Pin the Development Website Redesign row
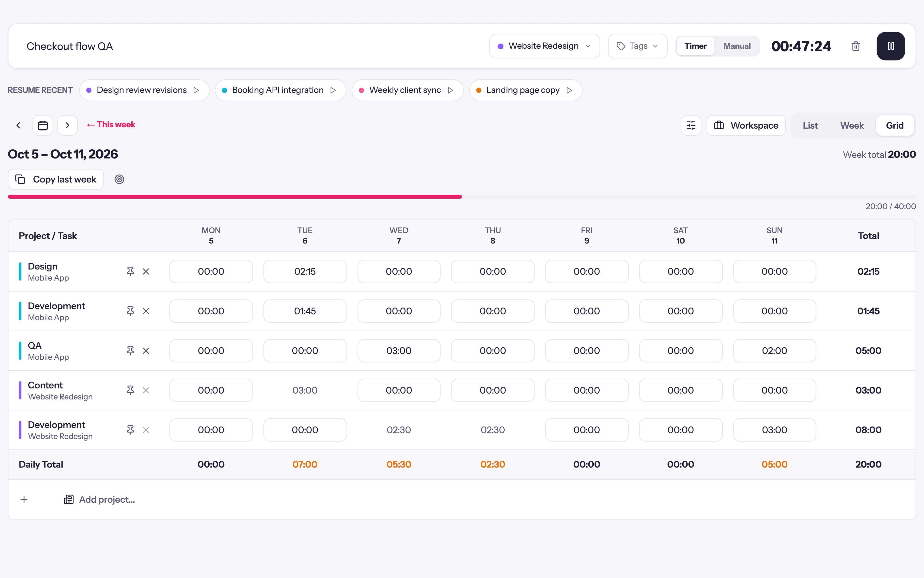This screenshot has height=578, width=924. [130, 430]
